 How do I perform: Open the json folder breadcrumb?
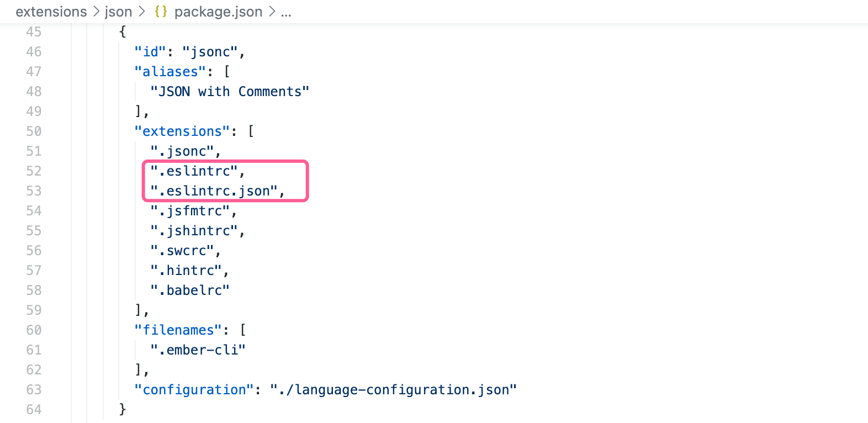tap(118, 12)
